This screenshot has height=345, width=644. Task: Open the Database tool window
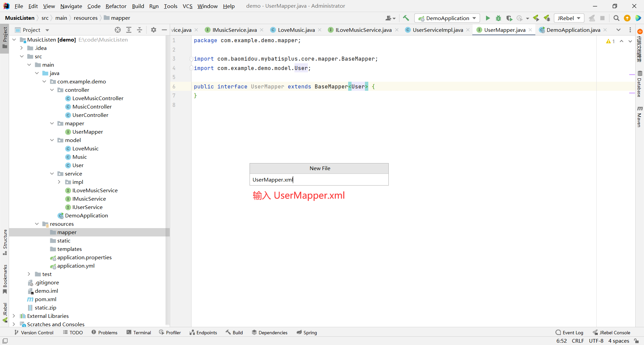click(640, 84)
